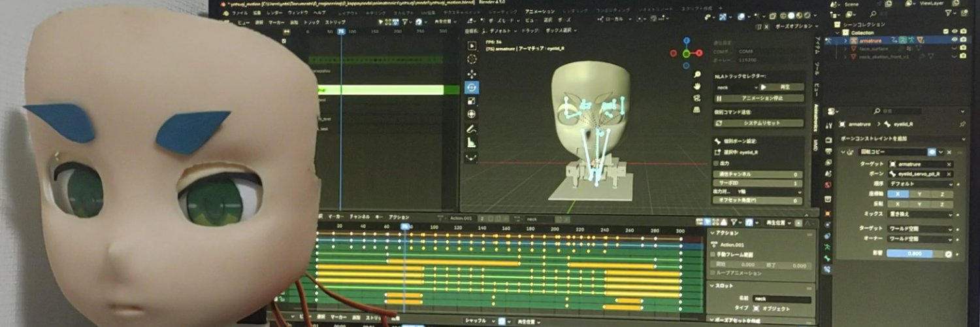Toggle X-ray icon in viewport header

coord(772,15)
